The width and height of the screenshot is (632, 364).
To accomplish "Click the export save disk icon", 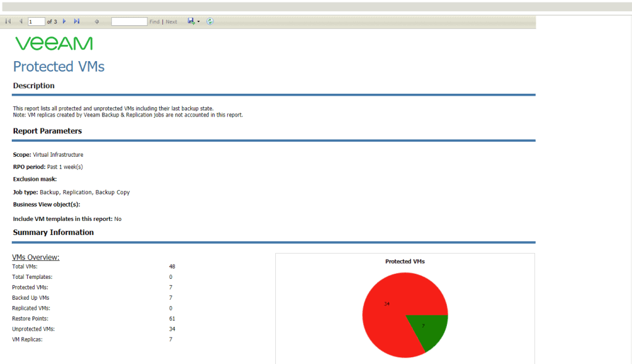I will coord(191,21).
